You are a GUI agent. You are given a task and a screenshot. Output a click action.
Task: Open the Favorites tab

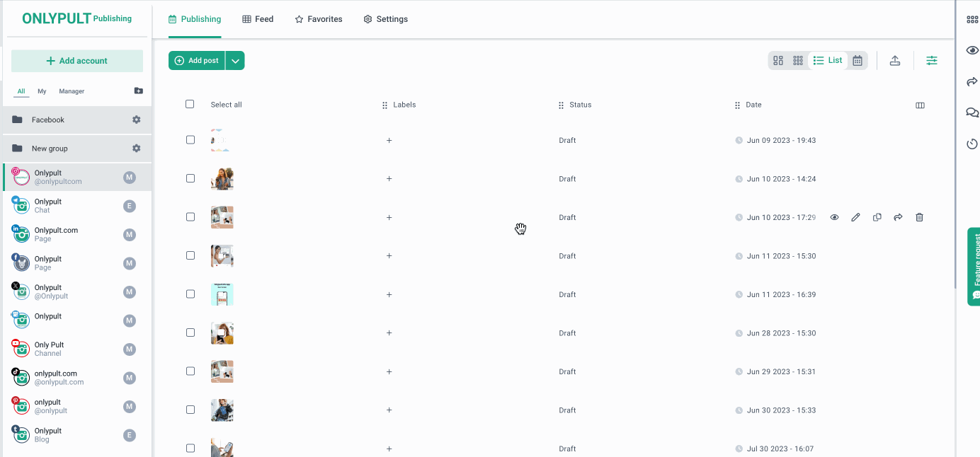coord(319,19)
